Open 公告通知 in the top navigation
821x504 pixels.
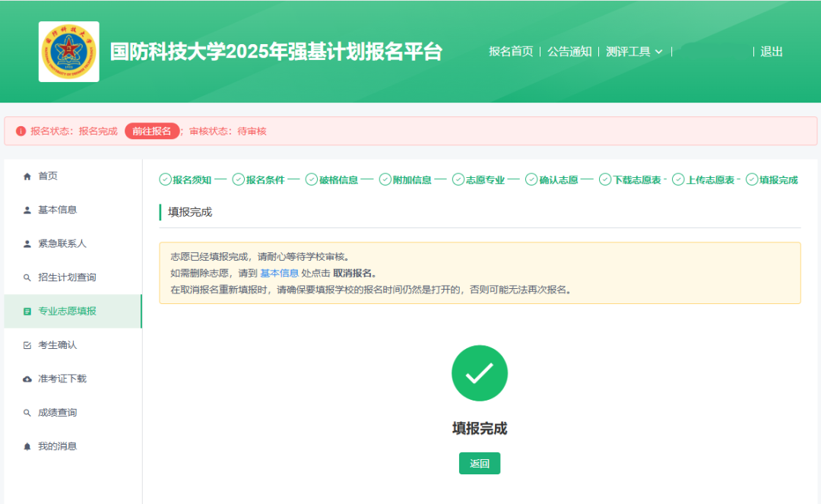[569, 51]
